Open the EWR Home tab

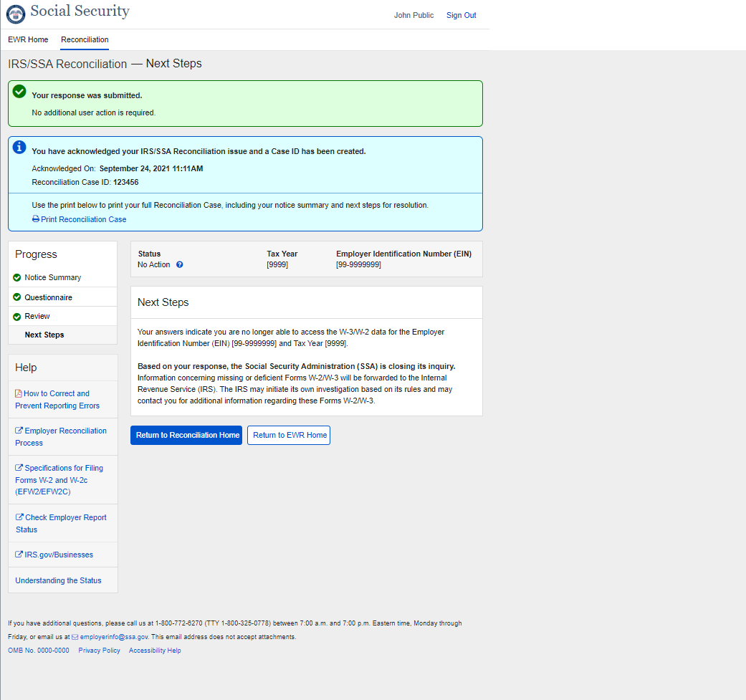point(28,39)
